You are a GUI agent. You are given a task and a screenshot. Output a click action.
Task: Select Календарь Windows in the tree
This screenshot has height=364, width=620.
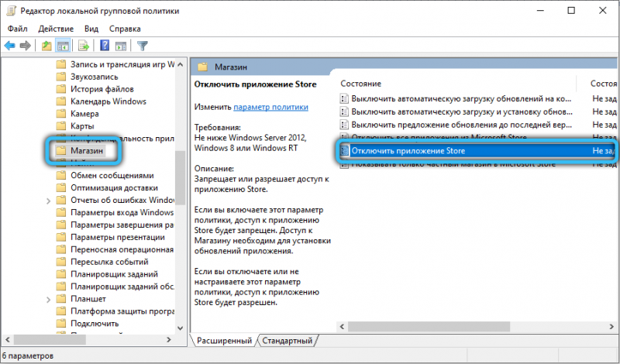click(x=108, y=101)
